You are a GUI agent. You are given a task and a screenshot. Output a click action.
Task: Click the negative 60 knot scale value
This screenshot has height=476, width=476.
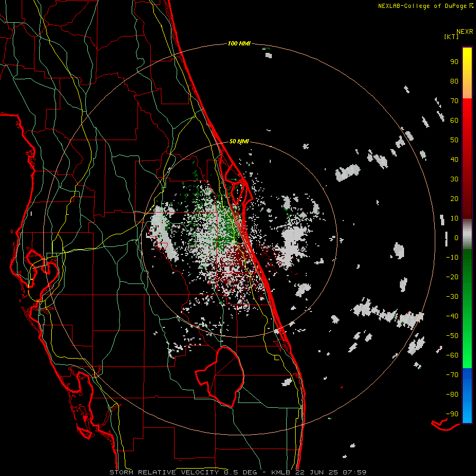452,355
